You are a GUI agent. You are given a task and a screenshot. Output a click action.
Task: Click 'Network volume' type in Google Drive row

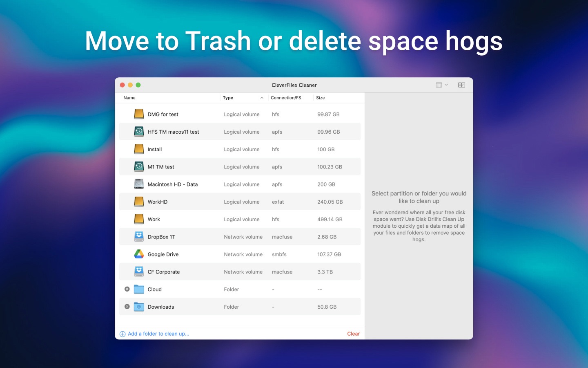243,254
